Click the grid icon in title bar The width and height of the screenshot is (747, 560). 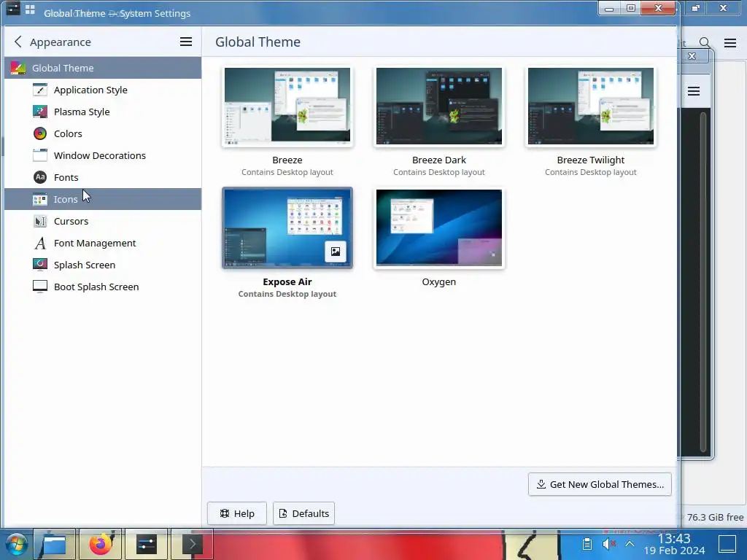tap(30, 9)
